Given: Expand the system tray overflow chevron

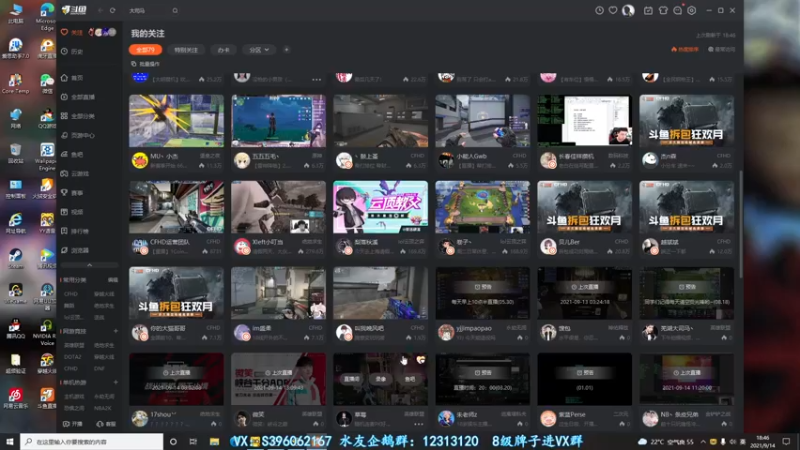Looking at the screenshot, I should (x=703, y=441).
